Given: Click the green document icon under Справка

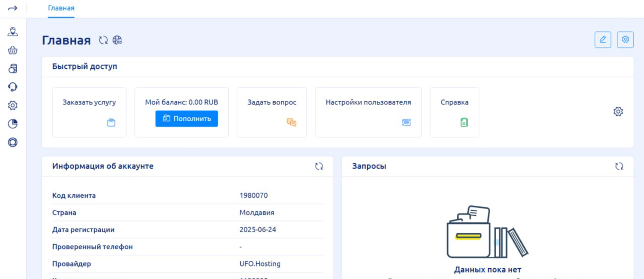Looking at the screenshot, I should 464,122.
